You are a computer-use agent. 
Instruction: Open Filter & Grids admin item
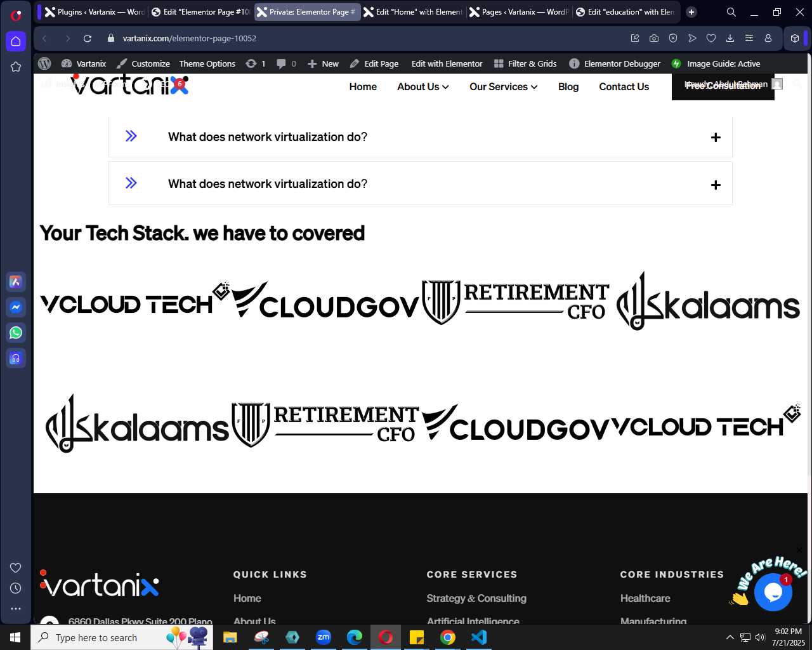coord(525,63)
